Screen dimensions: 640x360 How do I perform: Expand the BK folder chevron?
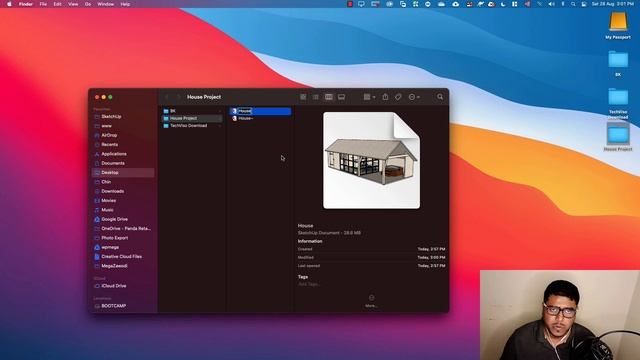(220, 111)
